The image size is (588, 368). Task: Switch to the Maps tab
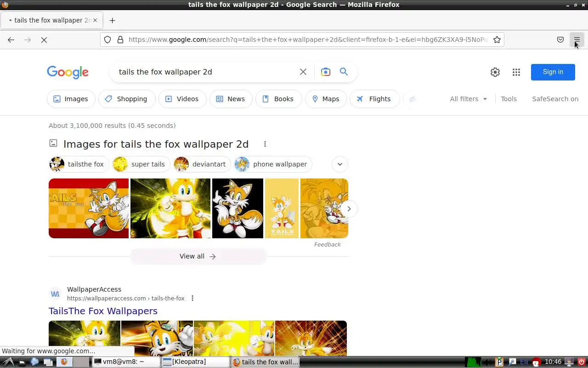pyautogui.click(x=326, y=99)
